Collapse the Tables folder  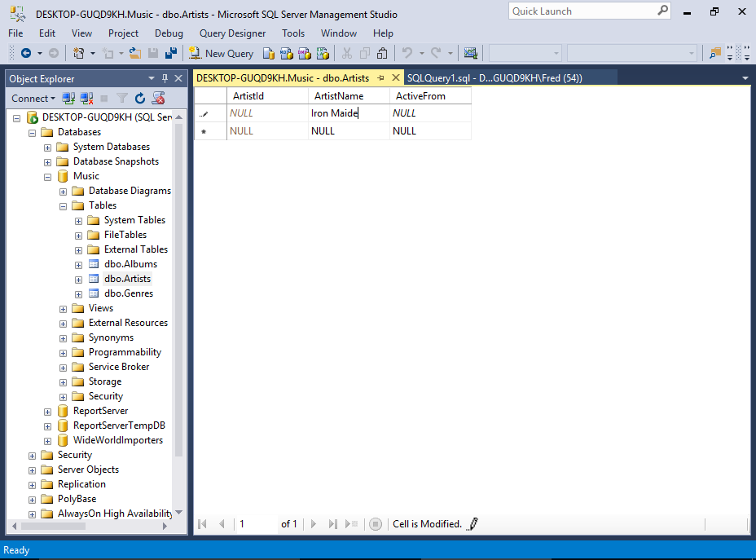click(63, 205)
